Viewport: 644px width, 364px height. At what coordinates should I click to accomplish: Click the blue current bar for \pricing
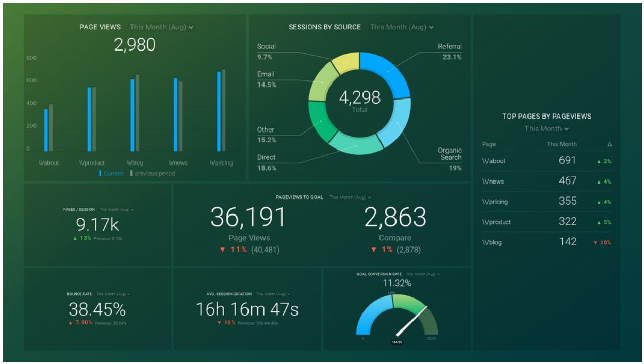coord(219,111)
